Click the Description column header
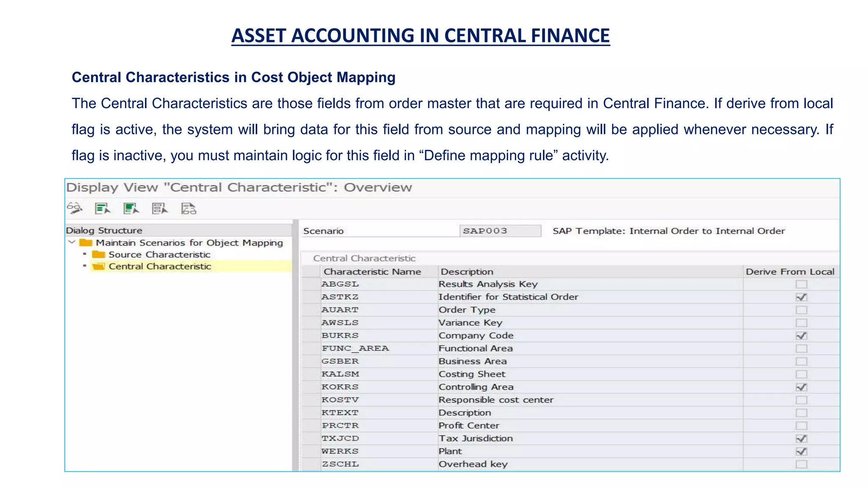 click(590, 272)
